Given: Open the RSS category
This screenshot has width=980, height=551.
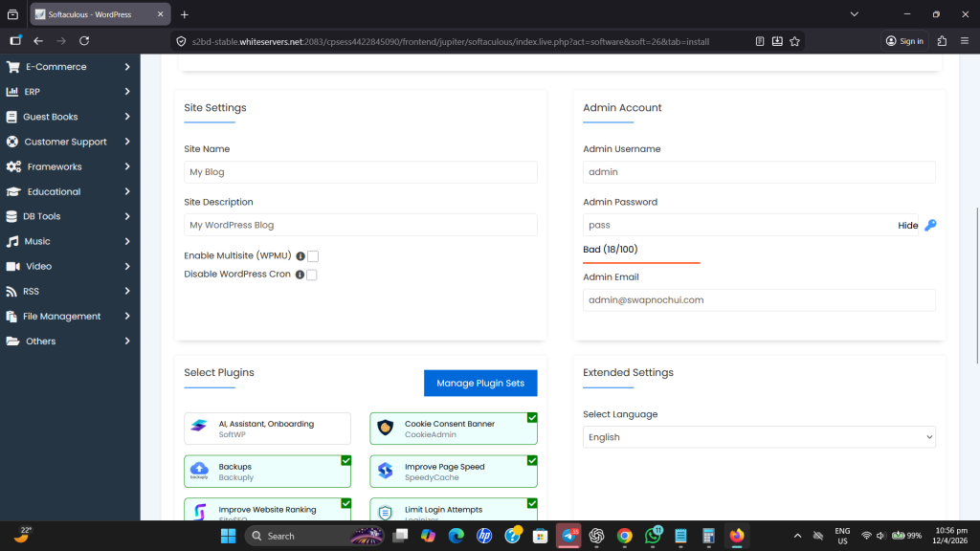Looking at the screenshot, I should click(70, 291).
